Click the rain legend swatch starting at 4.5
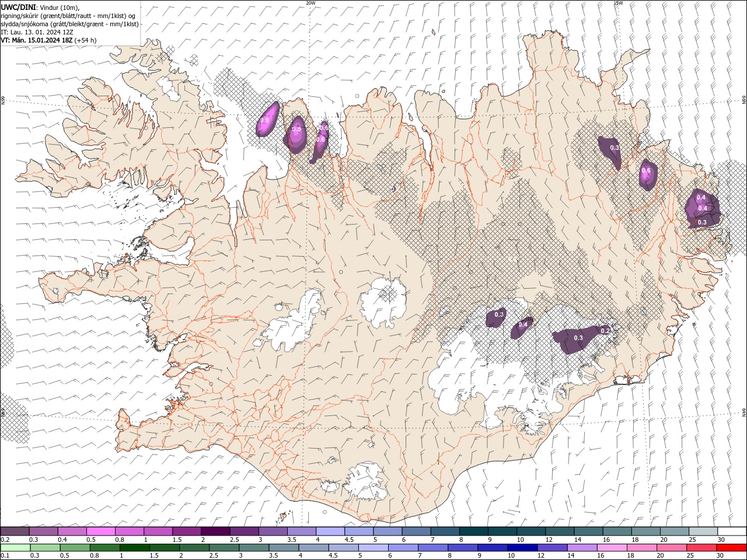The image size is (747, 560). 343,548
